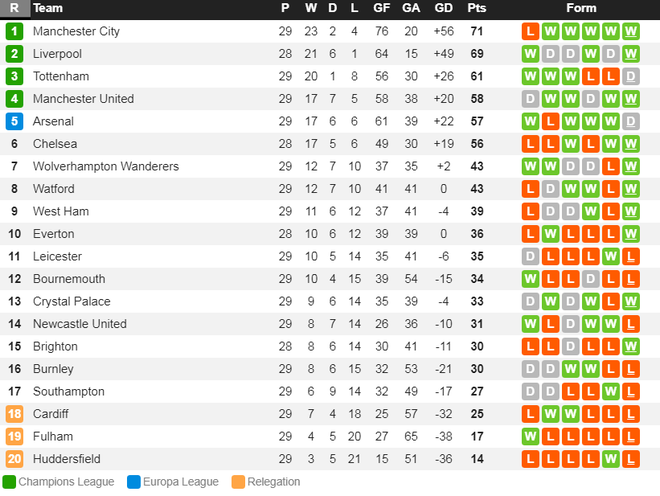This screenshot has width=660, height=496.
Task: Click Tottenham's latest grey D form icon
Action: [631, 76]
